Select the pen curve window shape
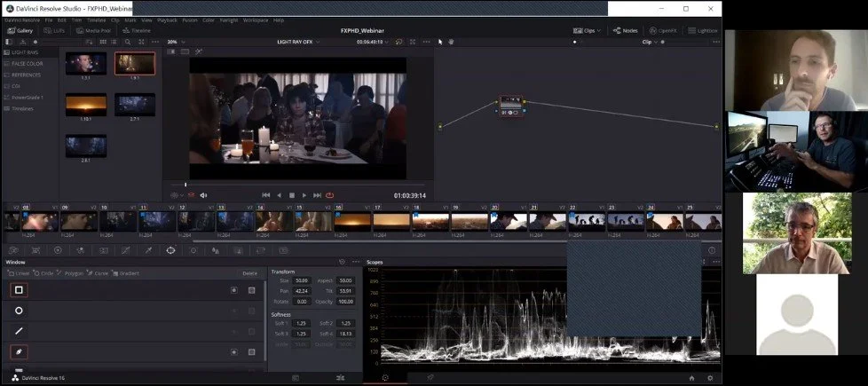 (x=19, y=351)
